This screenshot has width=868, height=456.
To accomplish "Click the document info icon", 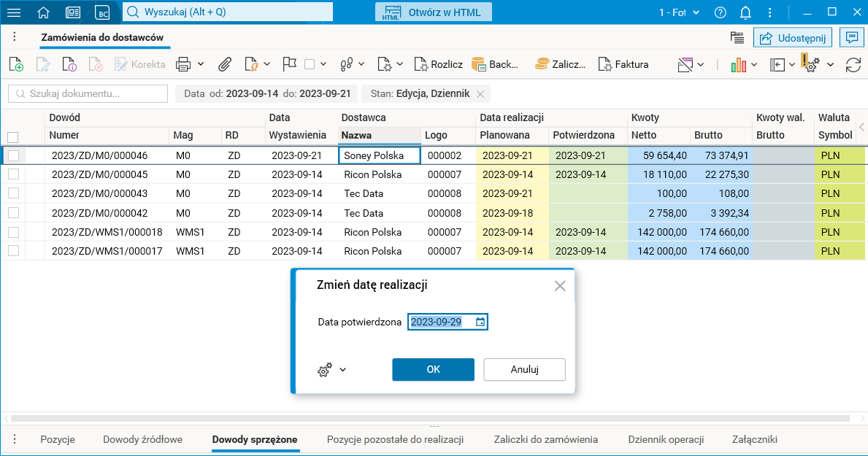I will click(69, 65).
